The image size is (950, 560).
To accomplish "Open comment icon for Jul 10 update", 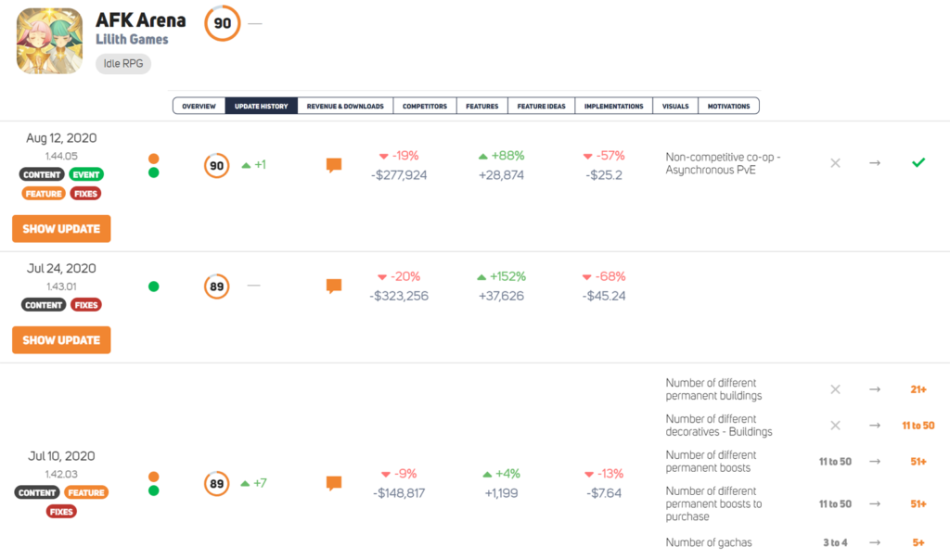I will tap(334, 483).
